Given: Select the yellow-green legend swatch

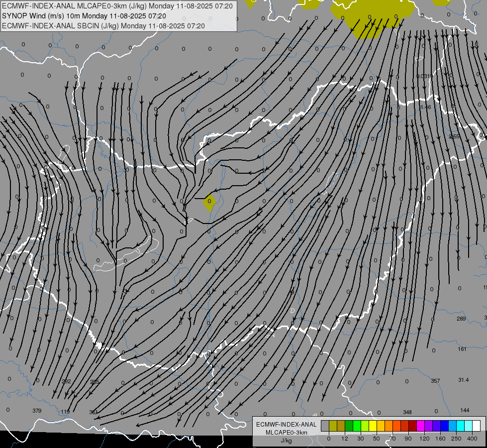Looking at the screenshot, I should 365,426.
